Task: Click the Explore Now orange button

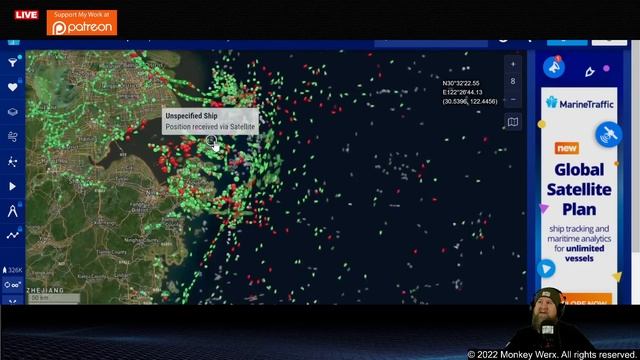Action: coord(587,300)
